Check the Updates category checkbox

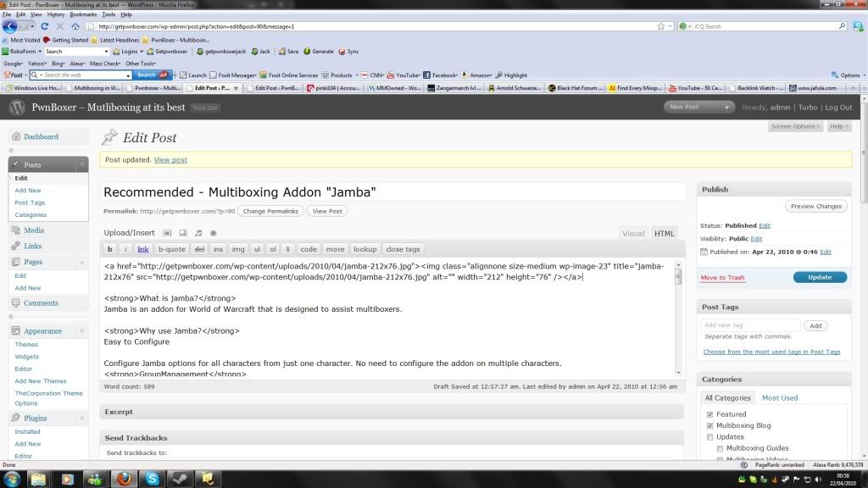coord(709,437)
